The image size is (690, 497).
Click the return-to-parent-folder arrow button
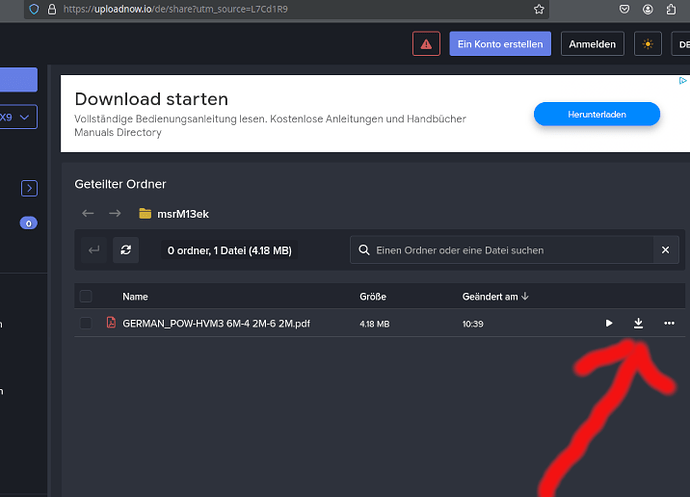click(94, 250)
